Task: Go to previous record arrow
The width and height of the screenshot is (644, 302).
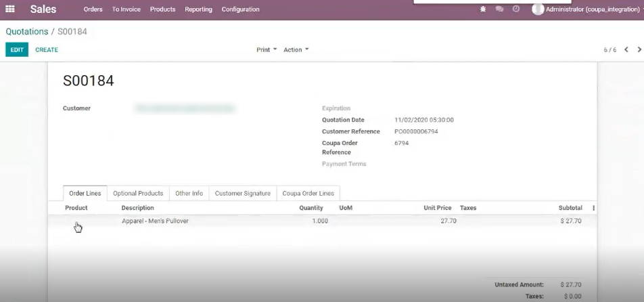Action: (x=626, y=49)
